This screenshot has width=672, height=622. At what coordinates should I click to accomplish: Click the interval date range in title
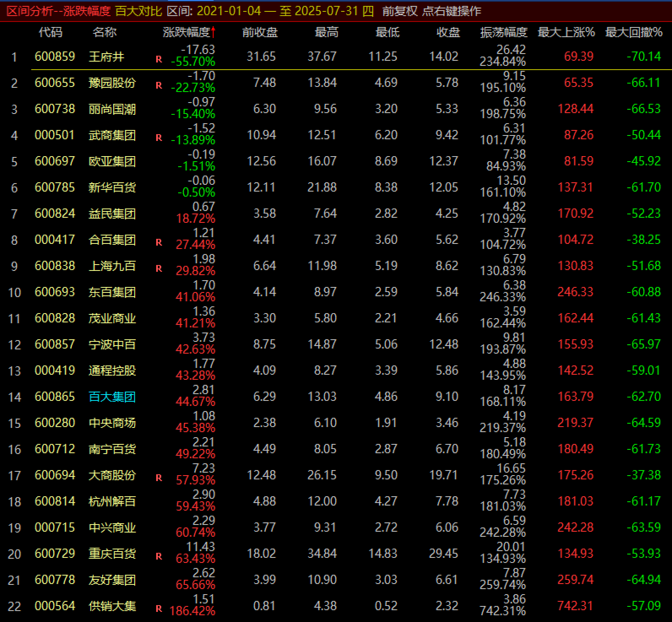pos(285,11)
